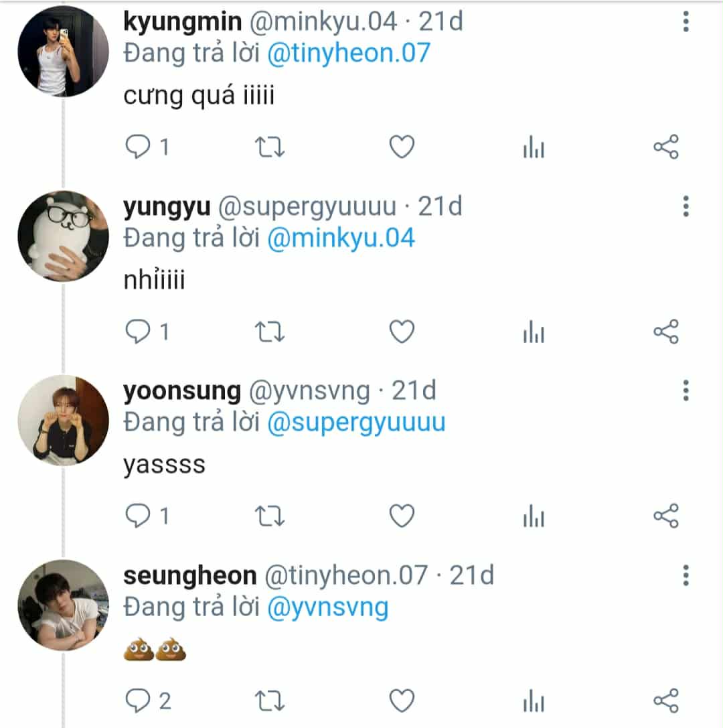The height and width of the screenshot is (728, 723).
Task: Open more options on yungyu's tweet
Action: pos(686,207)
